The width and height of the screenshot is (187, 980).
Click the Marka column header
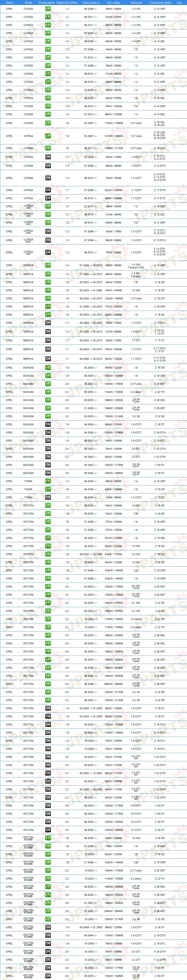[9, 3]
